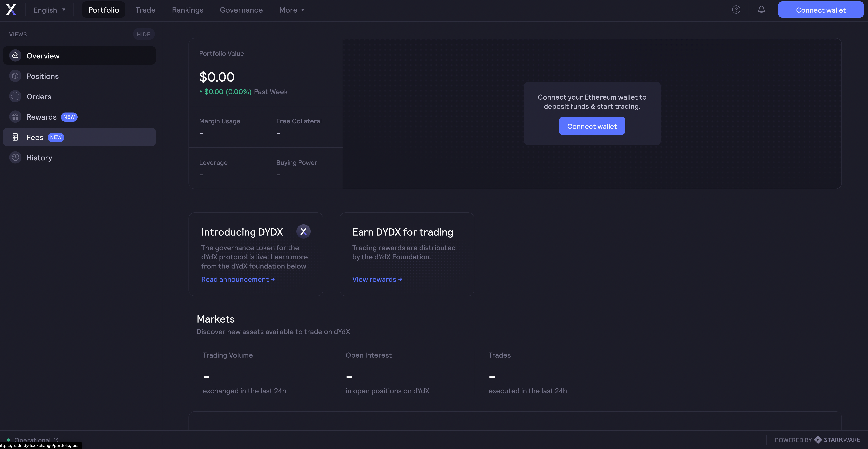Screen dimensions: 868x449
Task: Click the 'executed in the last 24h' caption
Action: coord(528,391)
